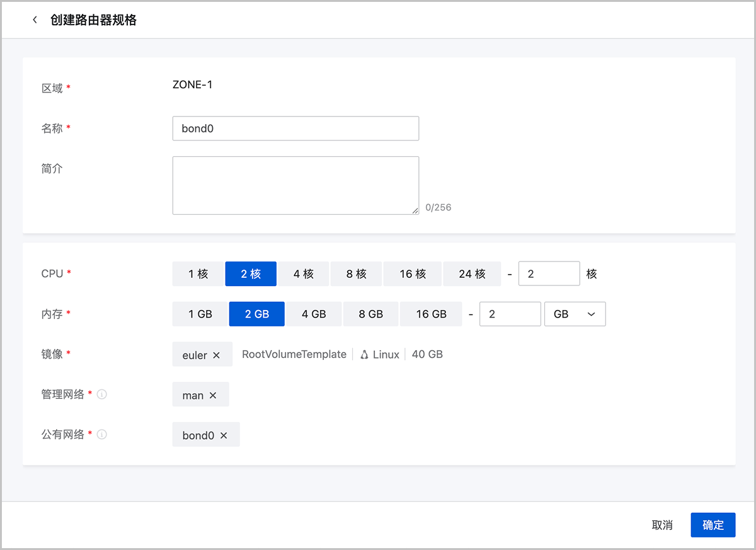Viewport: 756px width, 550px height.
Task: Select the 4 核 CPU option
Action: pos(303,274)
